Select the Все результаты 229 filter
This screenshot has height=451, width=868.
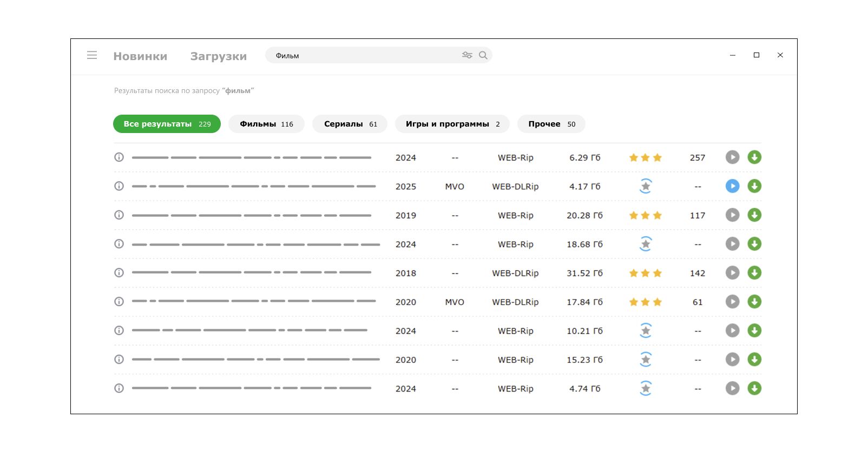(x=167, y=124)
